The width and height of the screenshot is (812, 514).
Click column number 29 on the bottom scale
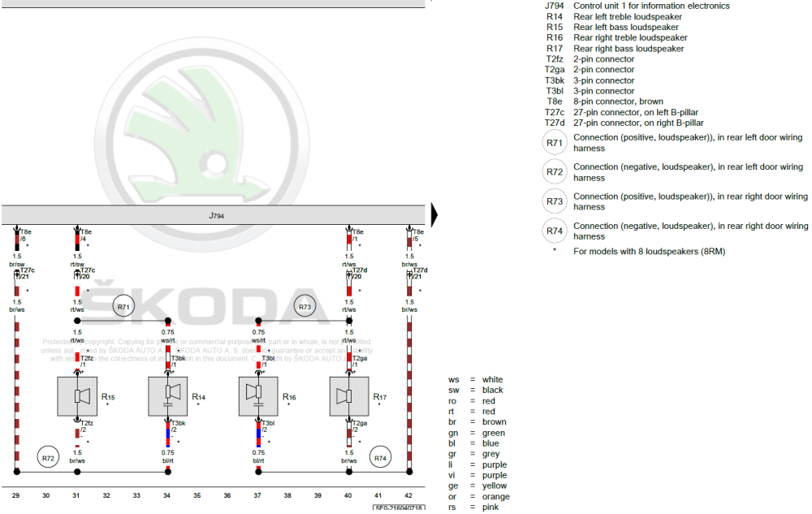(15, 495)
